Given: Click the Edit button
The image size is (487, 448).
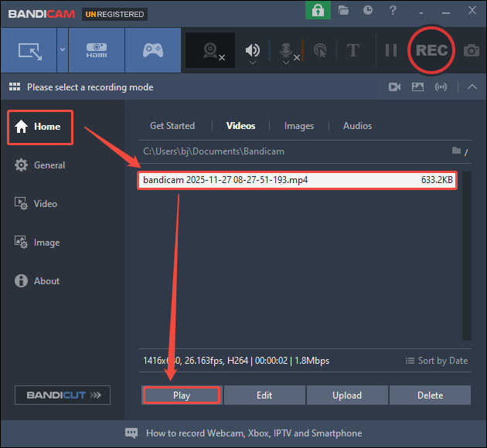Looking at the screenshot, I should tap(264, 395).
